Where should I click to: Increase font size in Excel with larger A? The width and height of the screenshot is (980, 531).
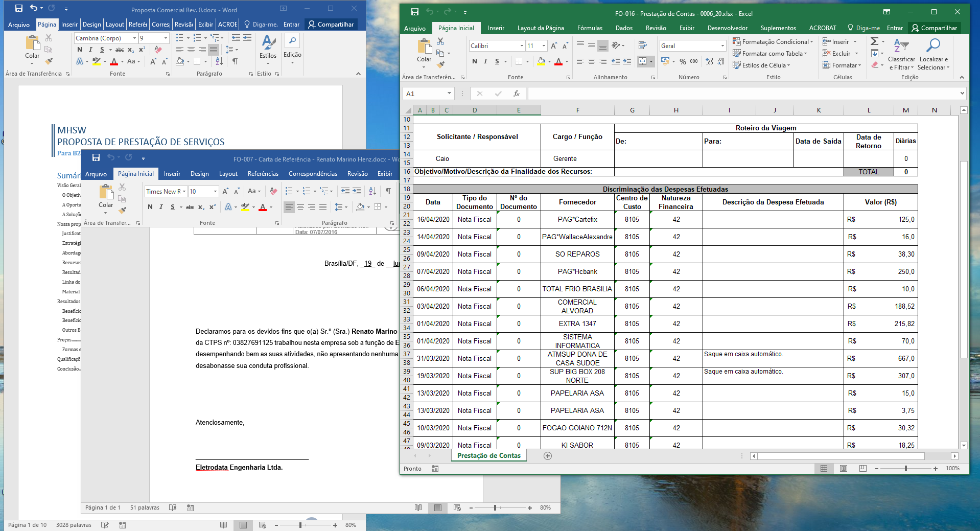click(x=554, y=46)
